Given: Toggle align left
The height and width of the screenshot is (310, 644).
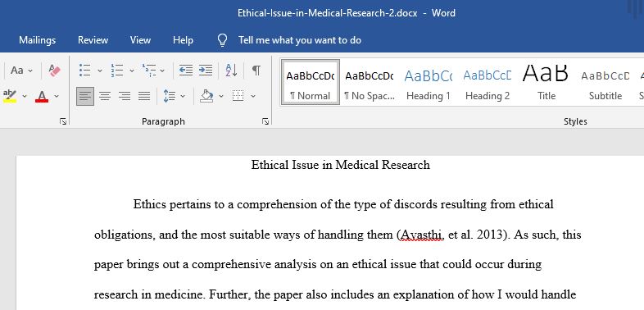Looking at the screenshot, I should [x=85, y=96].
